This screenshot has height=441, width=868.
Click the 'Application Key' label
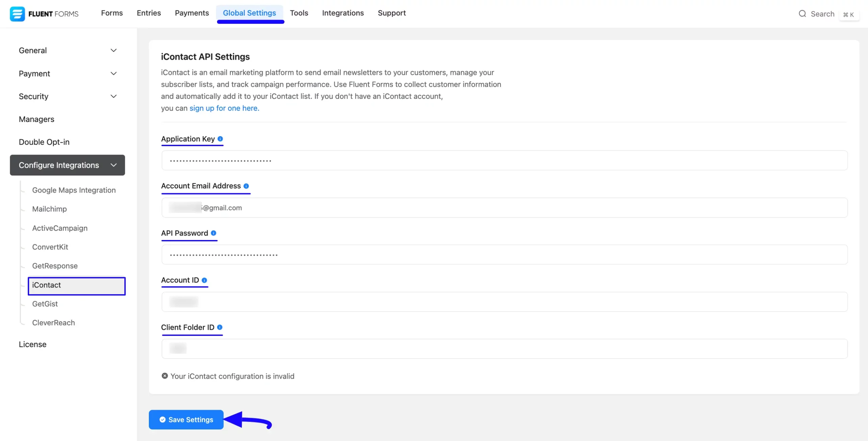[x=188, y=139]
